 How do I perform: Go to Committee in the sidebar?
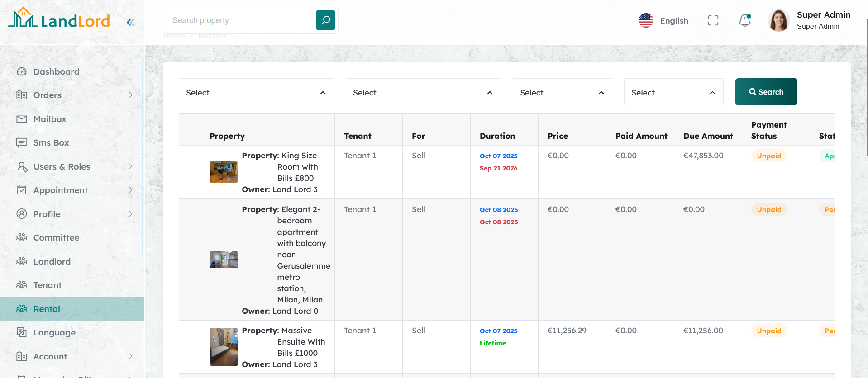click(x=56, y=237)
